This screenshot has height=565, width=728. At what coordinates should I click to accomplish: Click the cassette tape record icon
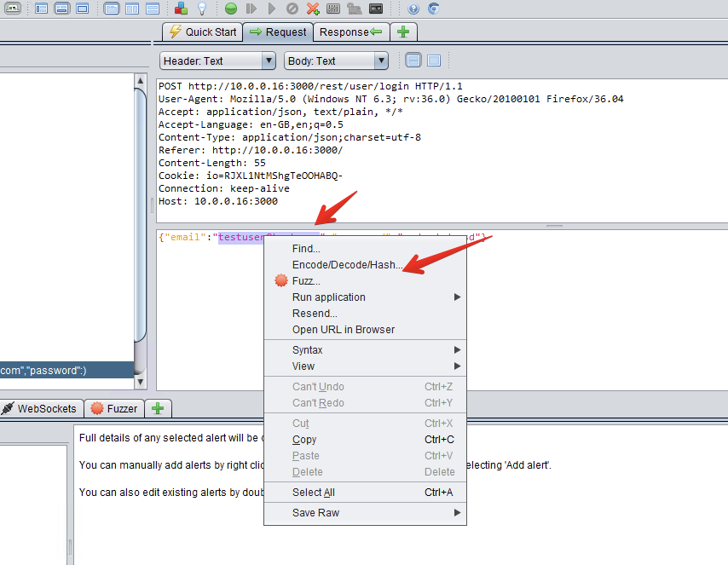click(x=376, y=9)
